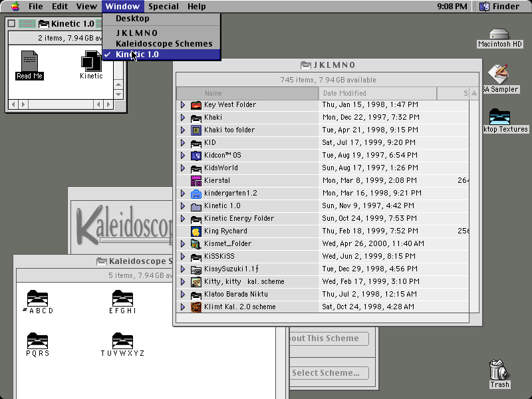Click the King Rychard file name
The image size is (532, 399).
pos(225,231)
